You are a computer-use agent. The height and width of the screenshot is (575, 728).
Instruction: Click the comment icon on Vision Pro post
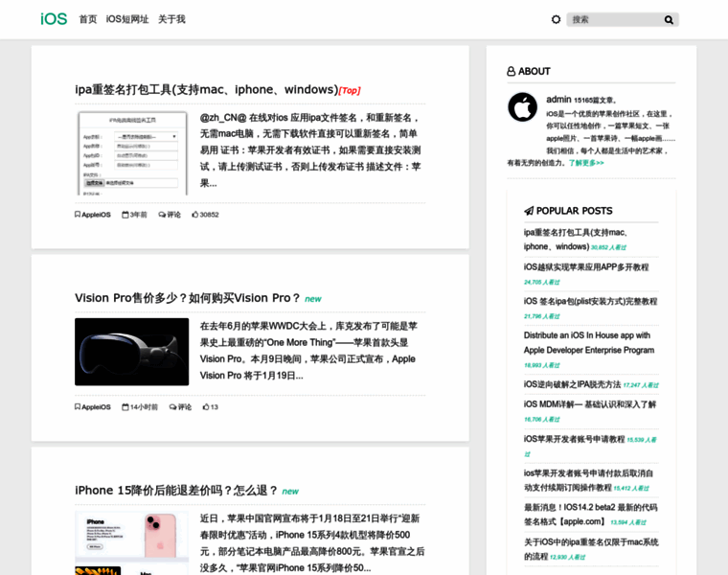click(173, 407)
